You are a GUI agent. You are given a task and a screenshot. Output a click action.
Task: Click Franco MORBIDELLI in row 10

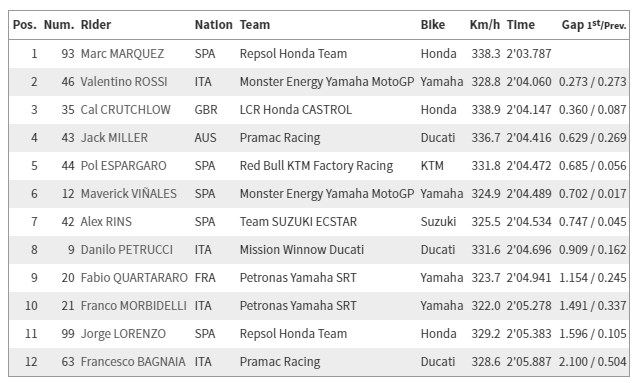point(133,306)
